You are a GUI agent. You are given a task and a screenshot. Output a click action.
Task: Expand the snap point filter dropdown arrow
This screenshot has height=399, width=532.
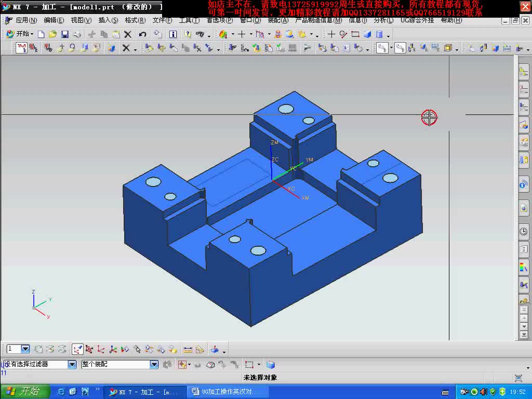pyautogui.click(x=189, y=365)
